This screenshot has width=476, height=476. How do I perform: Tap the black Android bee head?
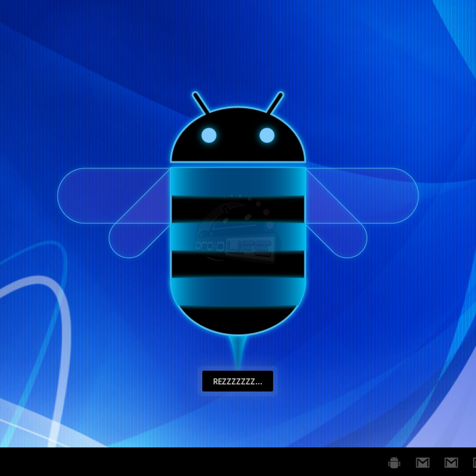point(238,147)
